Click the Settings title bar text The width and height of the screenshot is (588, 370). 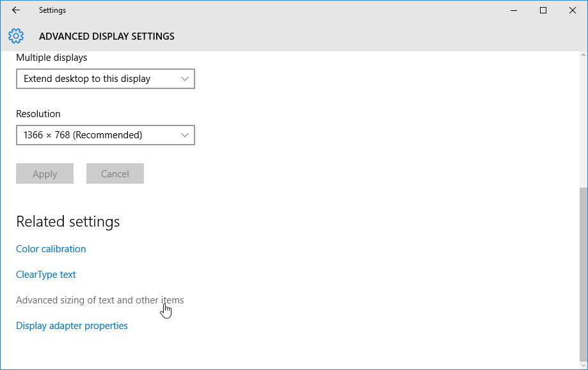click(52, 10)
